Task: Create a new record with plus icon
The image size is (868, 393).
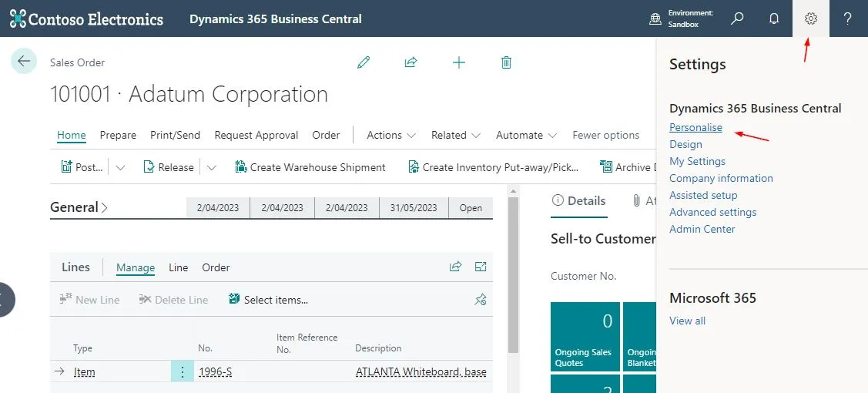Action: coord(459,62)
